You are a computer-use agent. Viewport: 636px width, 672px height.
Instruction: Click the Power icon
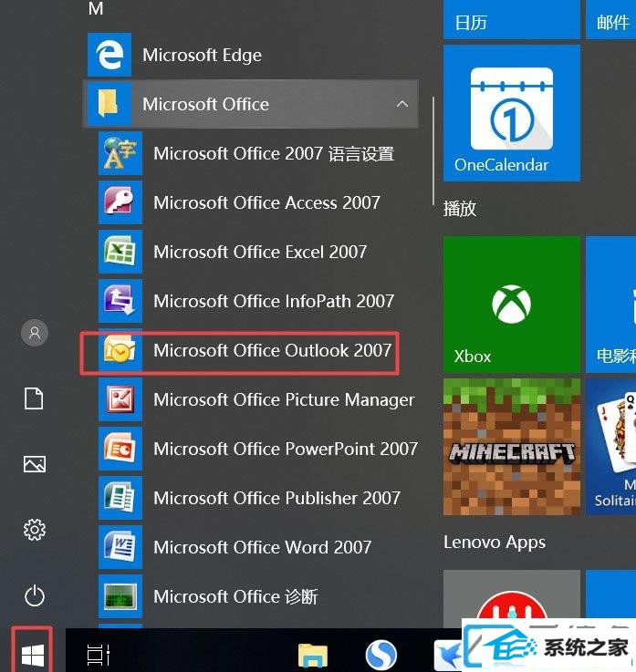pos(35,595)
